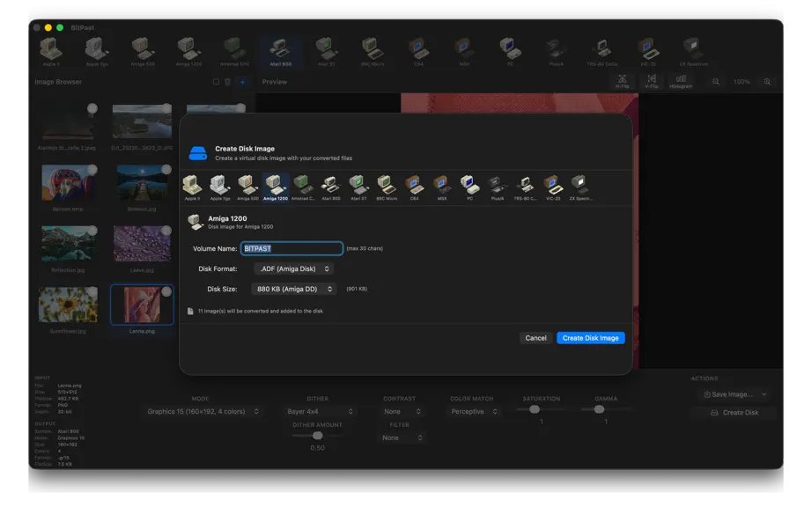Choose Apple IIgs in main window toolbar
Image resolution: width=812 pixels, height=507 pixels.
pyautogui.click(x=96, y=52)
